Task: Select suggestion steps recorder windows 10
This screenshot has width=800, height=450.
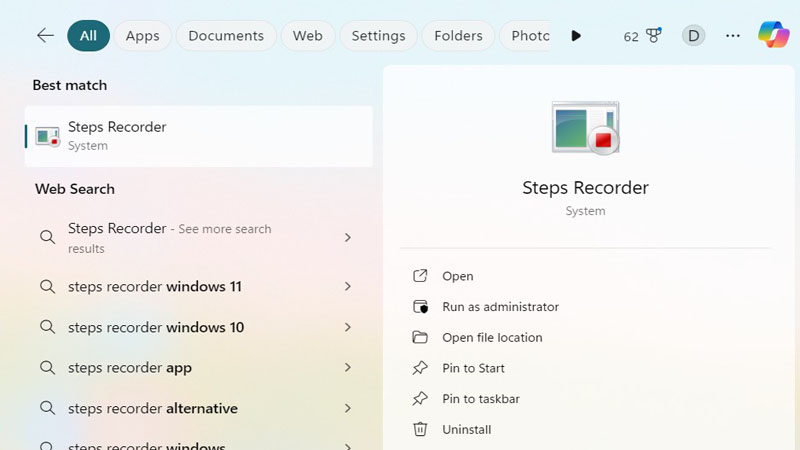Action: (198, 327)
